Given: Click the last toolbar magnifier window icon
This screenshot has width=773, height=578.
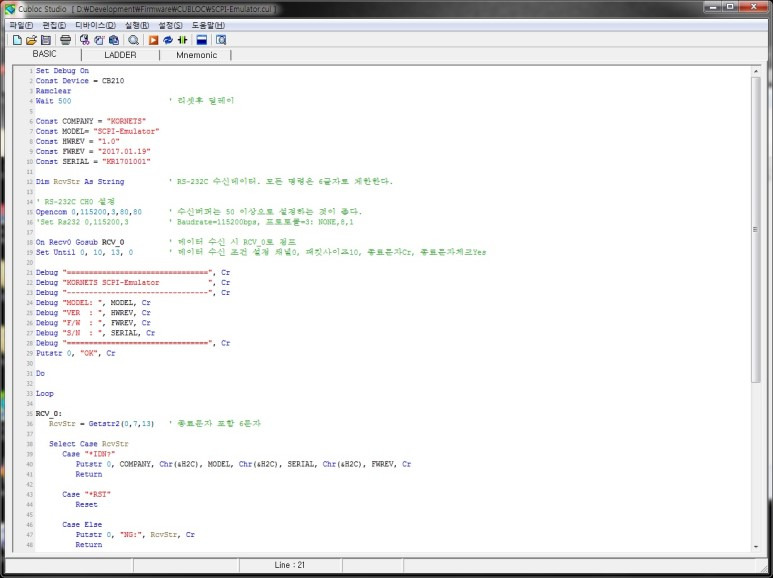Looking at the screenshot, I should [221, 40].
